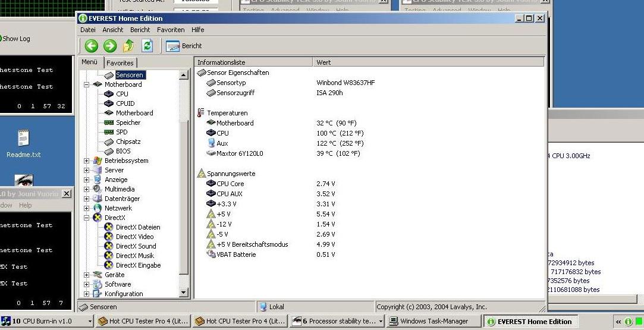Switch to Windows Task-Manager in taskbar
Screen dimensions: 644x330
(434, 321)
